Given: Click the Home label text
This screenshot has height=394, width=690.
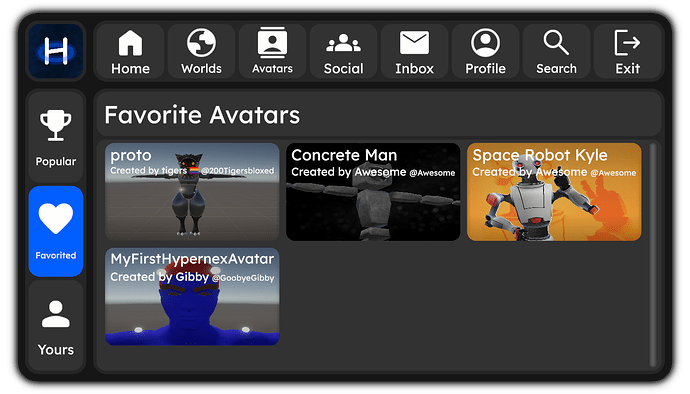Looking at the screenshot, I should click(x=130, y=69).
